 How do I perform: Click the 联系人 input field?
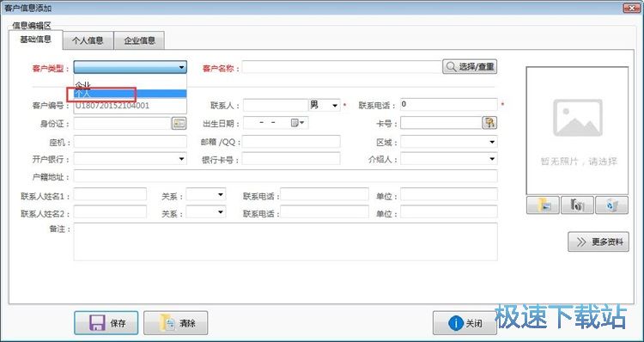point(276,105)
